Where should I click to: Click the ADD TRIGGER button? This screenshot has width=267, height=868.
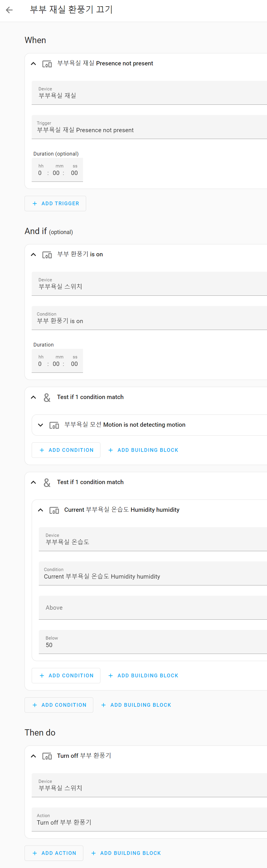click(x=55, y=204)
